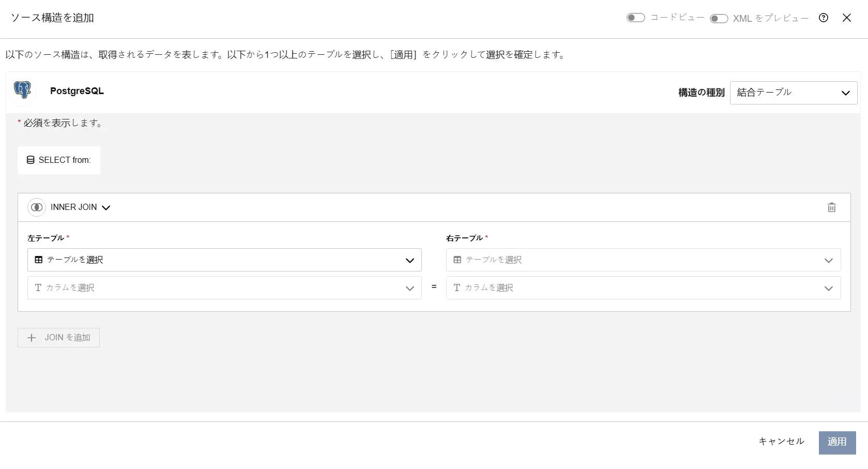Screen dimensions: 868x469
Task: Toggle the XML をプレビュー switch
Action: coord(719,19)
